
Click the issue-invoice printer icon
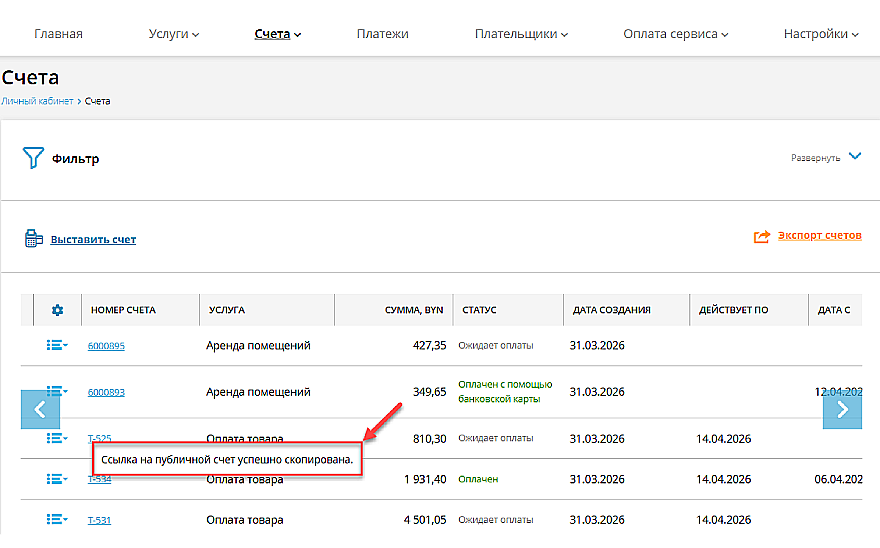[x=33, y=239]
